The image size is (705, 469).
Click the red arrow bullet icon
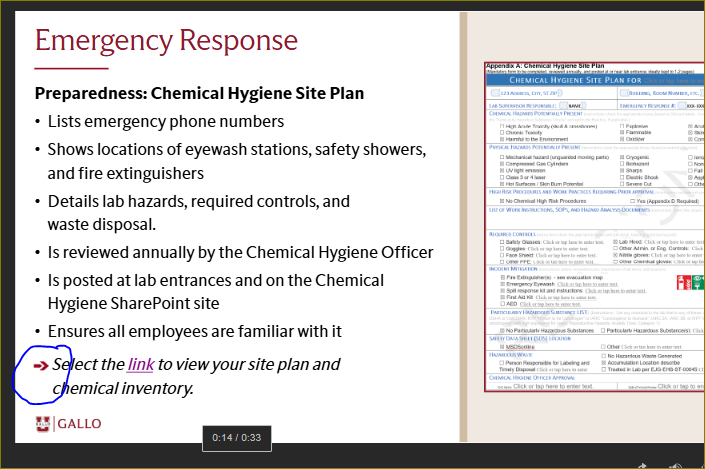(x=41, y=366)
